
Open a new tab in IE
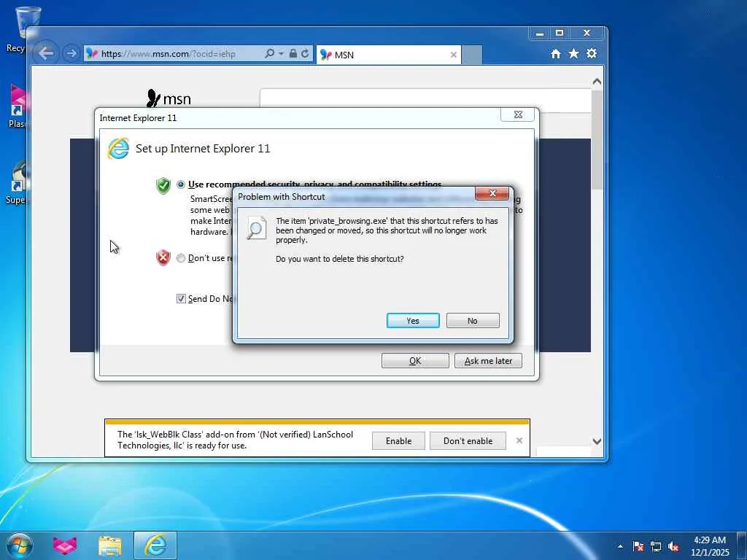[472, 55]
